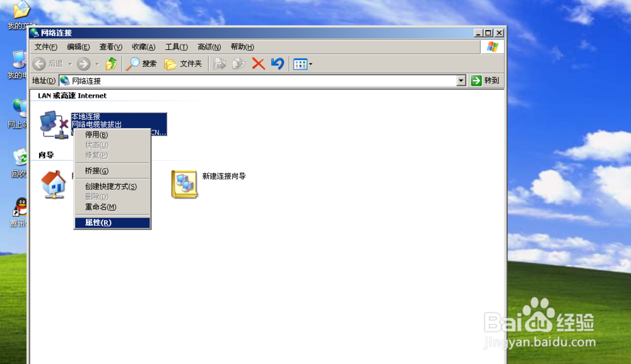This screenshot has width=631, height=364.
Task: Click the red X delete icon
Action: 258,64
